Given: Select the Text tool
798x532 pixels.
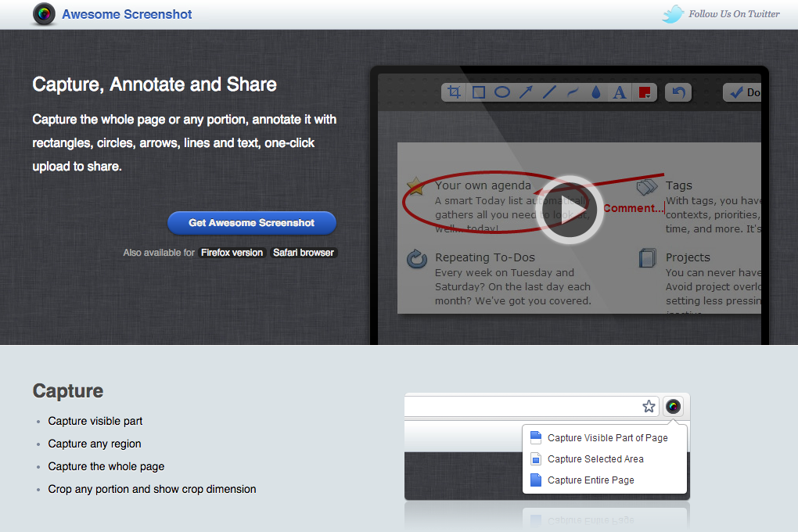Looking at the screenshot, I should 620,92.
